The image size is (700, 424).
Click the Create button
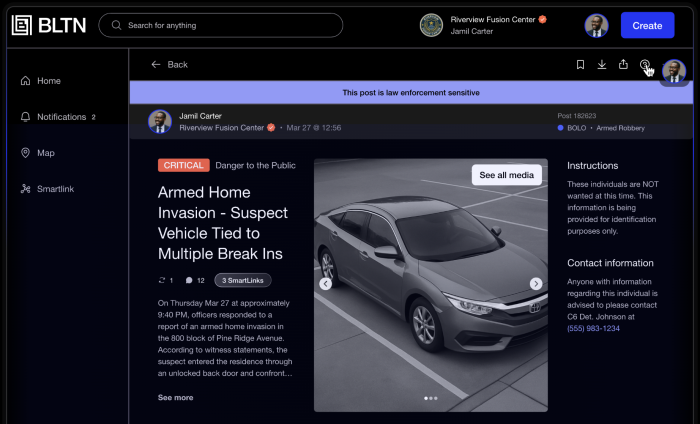[x=647, y=25]
